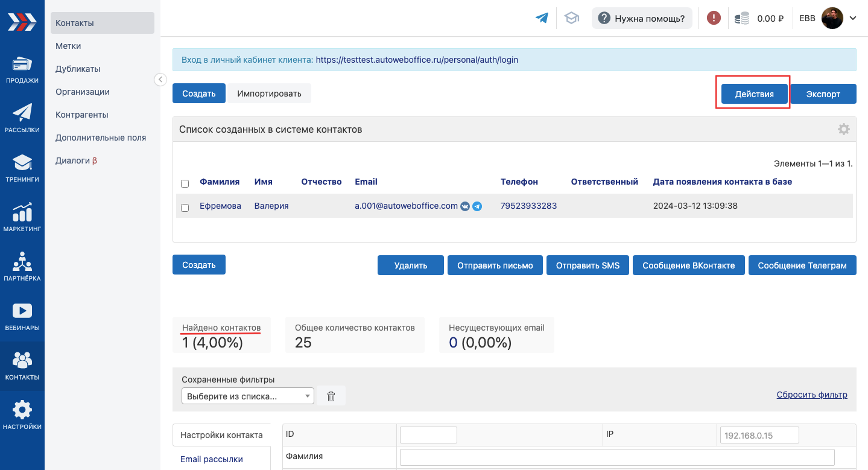Viewport: 868px width, 470px height.
Task: Open the Маркетинг section in sidebar
Action: [x=22, y=218]
